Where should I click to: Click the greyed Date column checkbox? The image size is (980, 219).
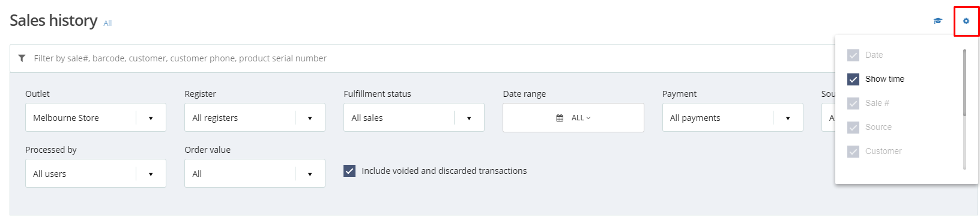point(853,55)
